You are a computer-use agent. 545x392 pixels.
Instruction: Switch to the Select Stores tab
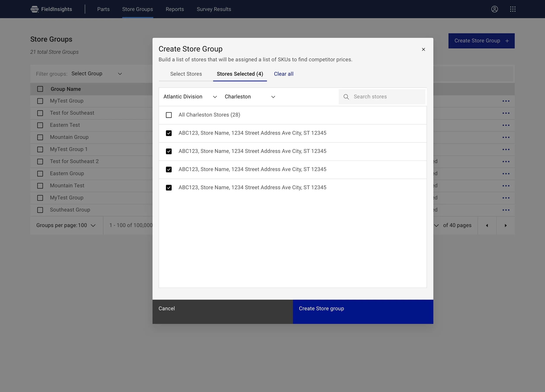(186, 74)
